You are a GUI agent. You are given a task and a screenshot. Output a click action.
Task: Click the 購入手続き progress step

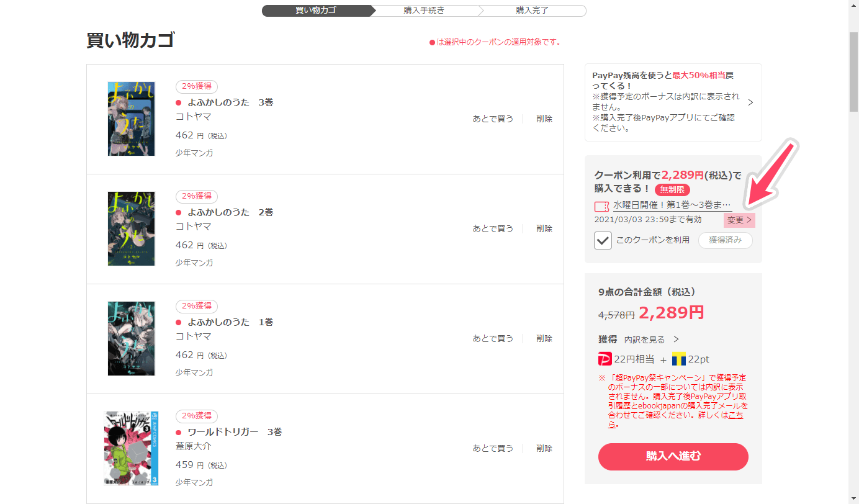click(424, 11)
